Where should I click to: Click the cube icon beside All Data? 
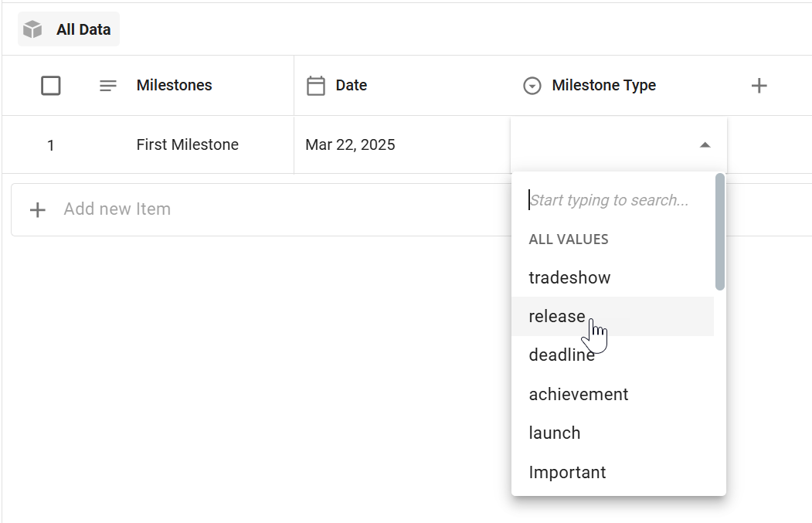coord(32,29)
